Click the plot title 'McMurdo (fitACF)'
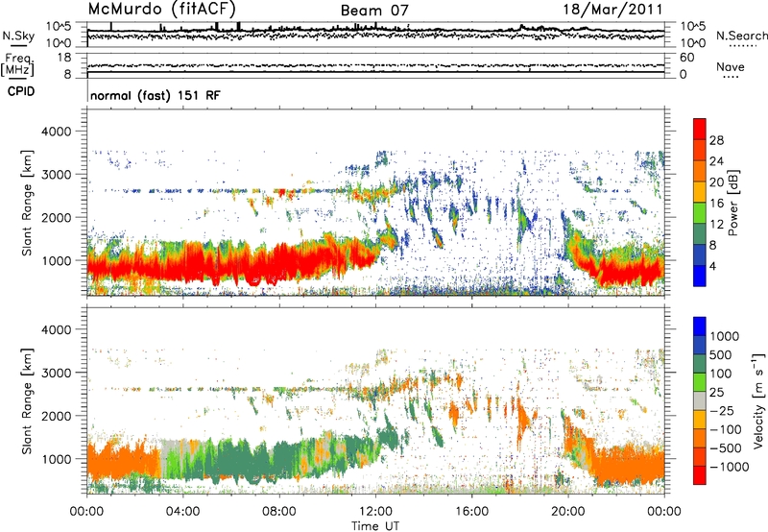 coord(162,9)
